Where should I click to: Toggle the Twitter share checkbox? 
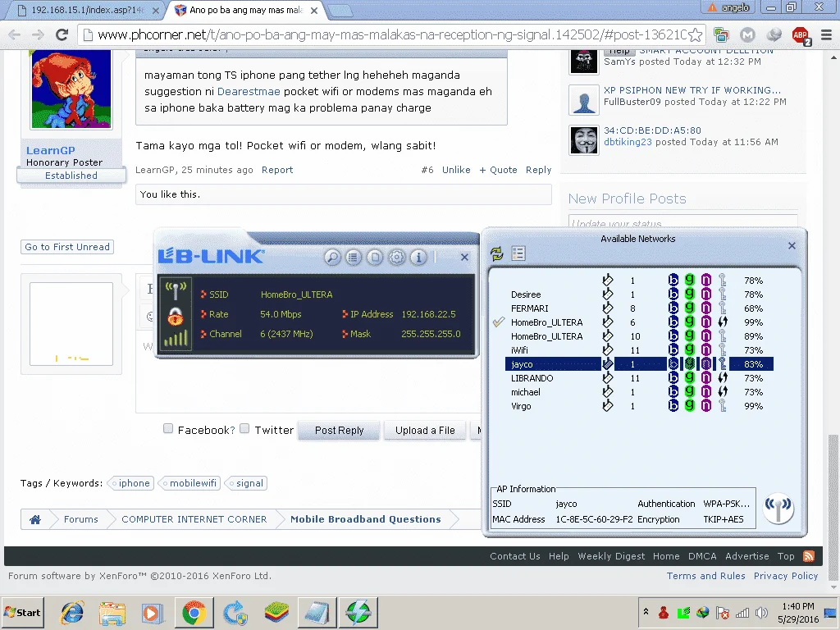244,428
